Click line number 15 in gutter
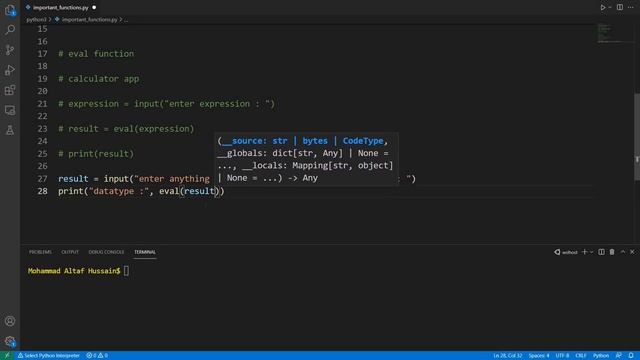The width and height of the screenshot is (640, 360). pos(42,29)
